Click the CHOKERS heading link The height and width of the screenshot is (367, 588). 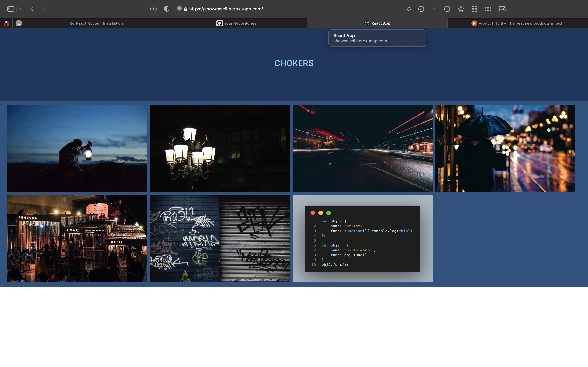[x=294, y=63]
